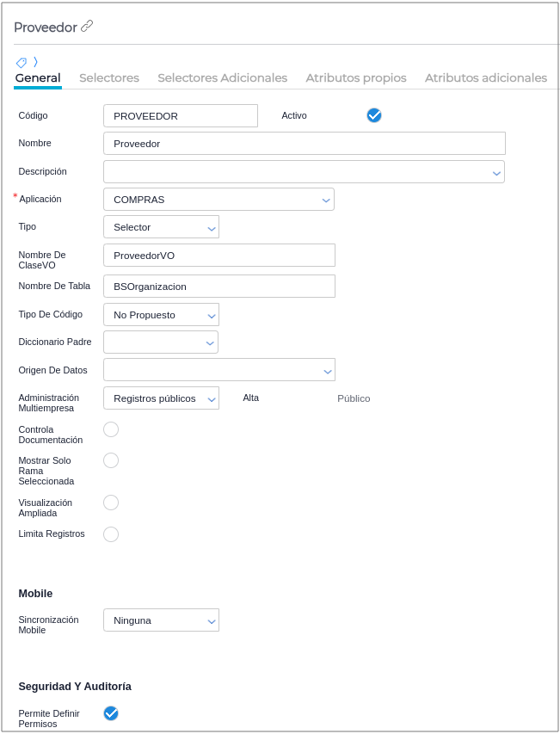Uncheck the Activo checkbox

pyautogui.click(x=374, y=115)
